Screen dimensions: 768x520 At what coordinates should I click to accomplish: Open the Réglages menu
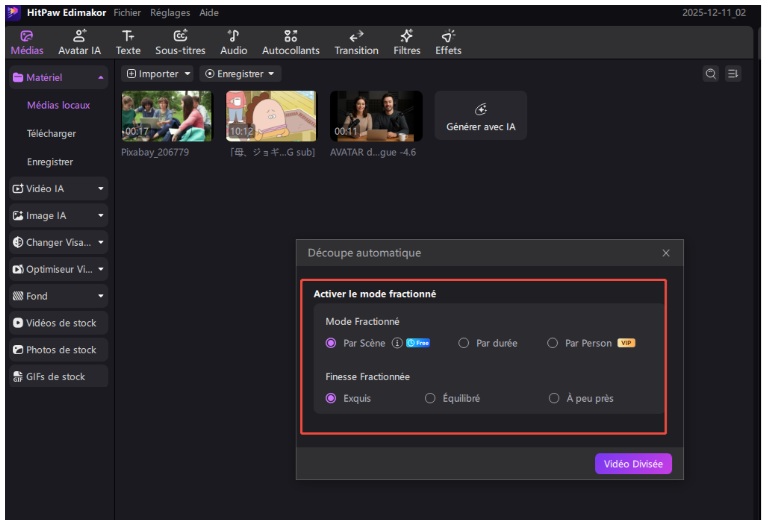[x=170, y=13]
